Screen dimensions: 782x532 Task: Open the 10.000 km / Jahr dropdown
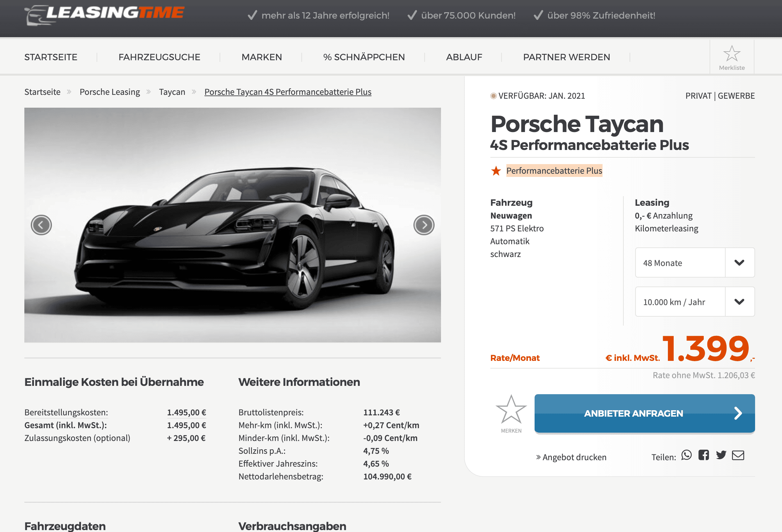coord(695,302)
